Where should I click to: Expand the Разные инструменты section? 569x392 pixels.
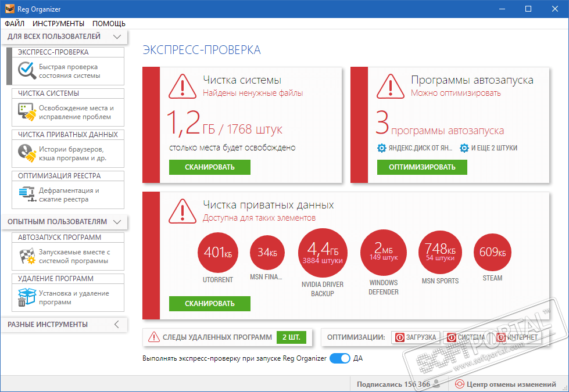click(x=116, y=325)
